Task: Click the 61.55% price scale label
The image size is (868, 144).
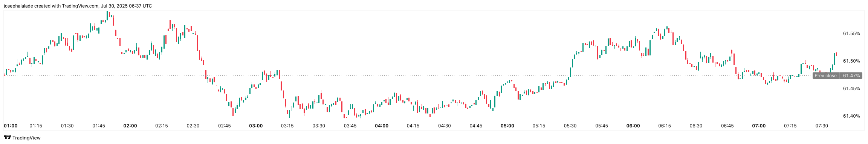Action: (851, 34)
